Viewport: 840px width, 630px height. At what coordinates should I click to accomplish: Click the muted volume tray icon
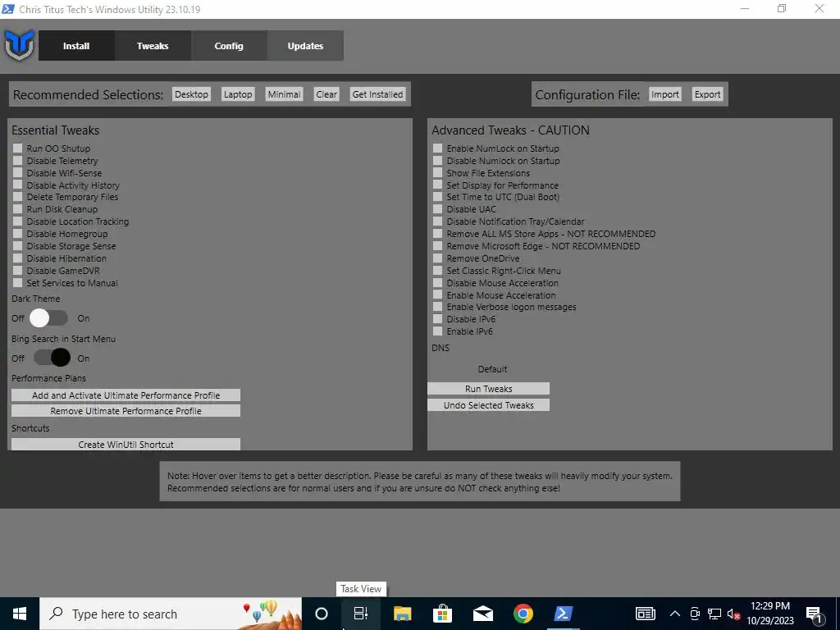click(x=733, y=614)
